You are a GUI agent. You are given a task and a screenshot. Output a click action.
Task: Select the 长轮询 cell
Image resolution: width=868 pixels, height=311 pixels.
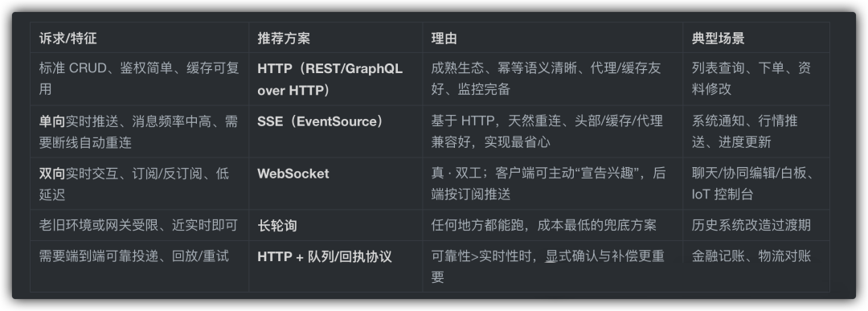pos(335,225)
